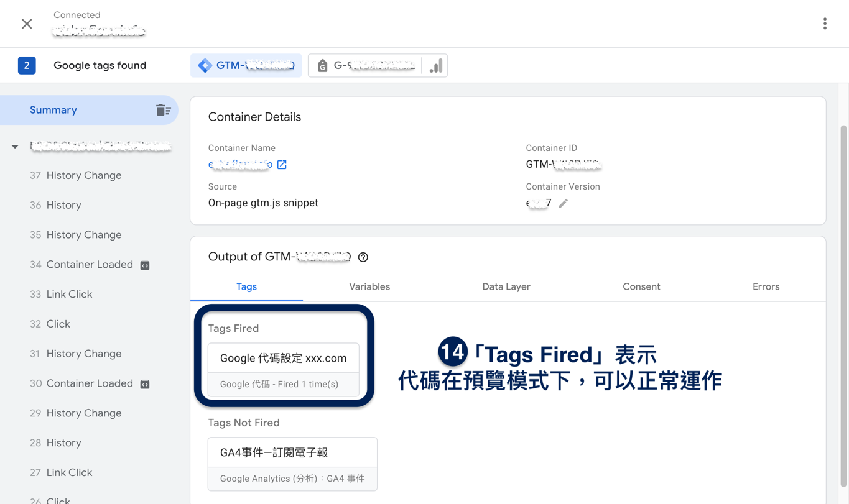Screen dimensions: 849x504
Task: Click the main panel vertical scrollbar
Action: (843, 305)
